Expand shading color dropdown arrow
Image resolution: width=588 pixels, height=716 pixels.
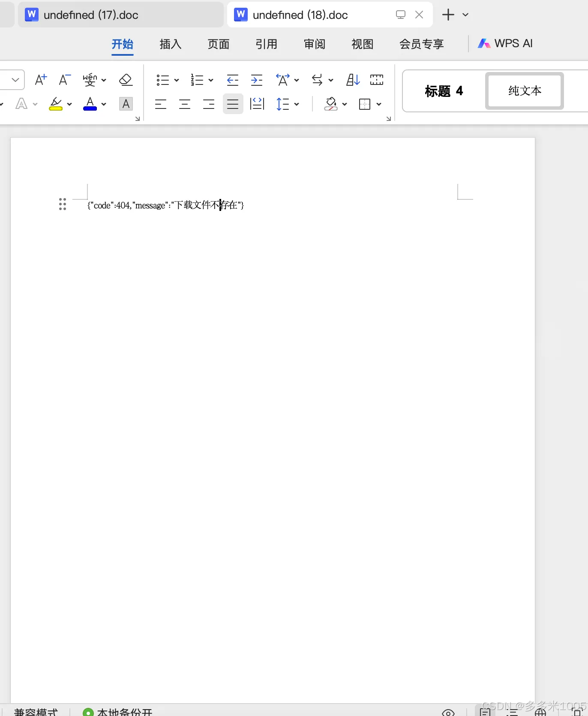[345, 104]
